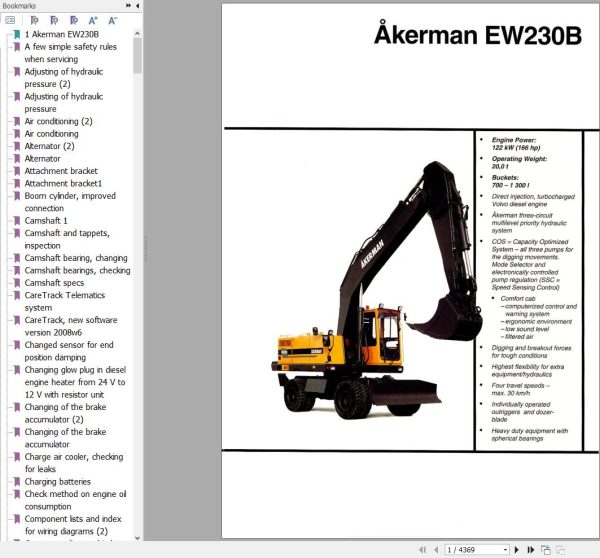Select 'Component lists and index for wiring diagrams (2)'
The image size is (600, 558).
point(73,525)
